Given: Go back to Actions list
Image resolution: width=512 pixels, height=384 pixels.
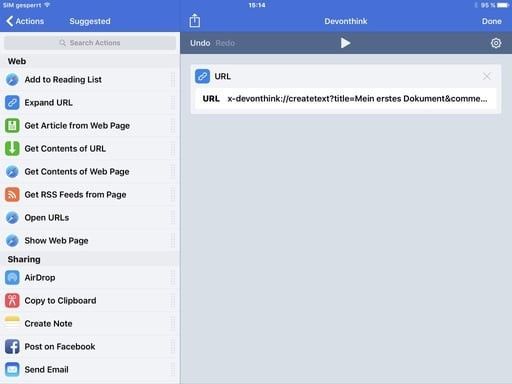Looking at the screenshot, I should [25, 21].
